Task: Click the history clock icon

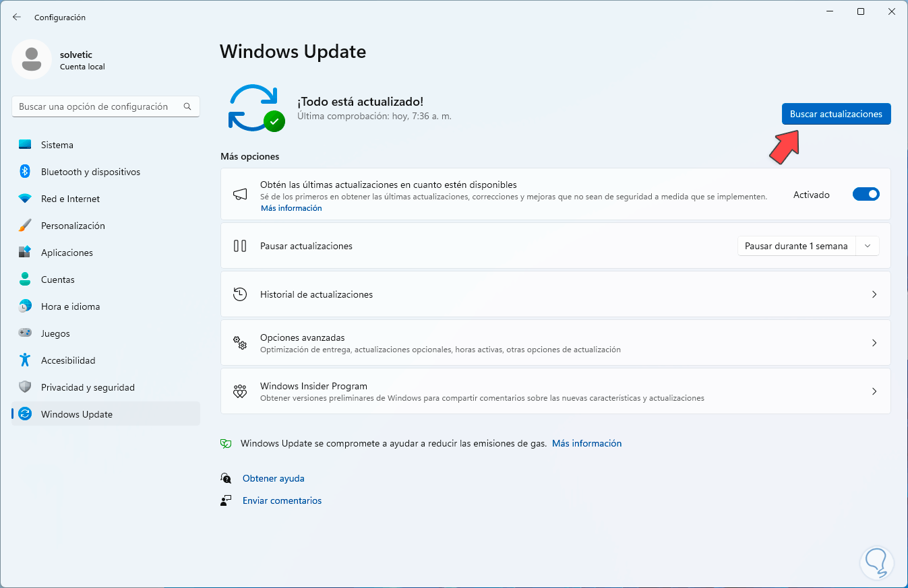Action: coord(240,294)
